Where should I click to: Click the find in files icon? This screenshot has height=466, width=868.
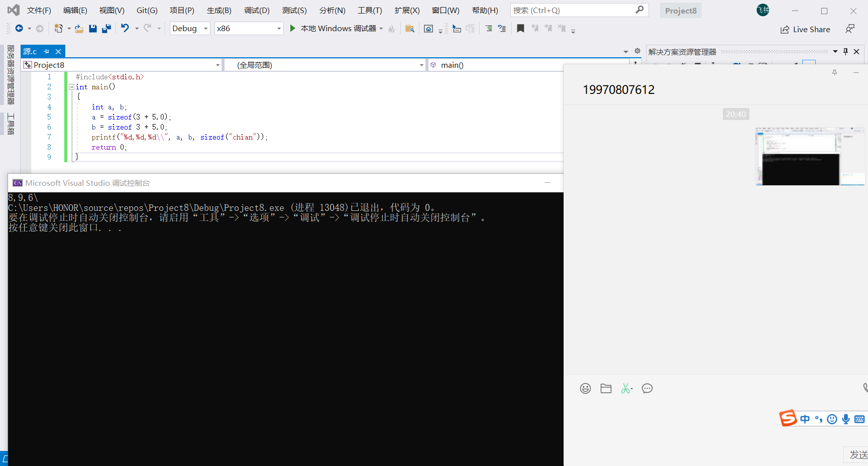click(410, 29)
